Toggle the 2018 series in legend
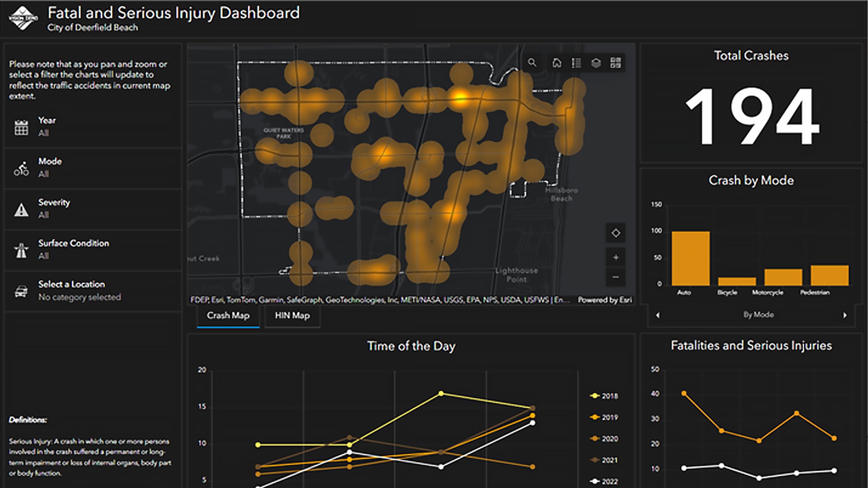 604,396
